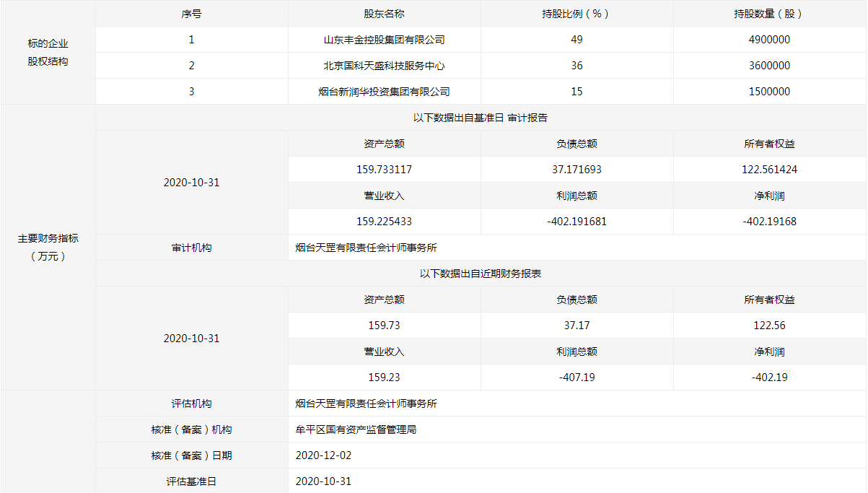Screen dimensions: 868x493
Task: Click 资产总额 label above 159.73
Action: [384, 300]
